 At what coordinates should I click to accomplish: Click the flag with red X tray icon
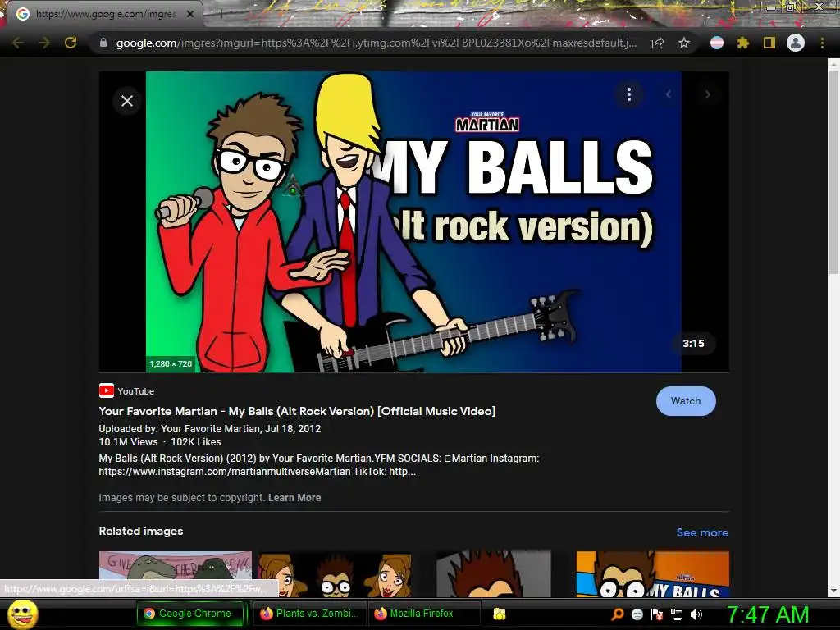coord(657,614)
